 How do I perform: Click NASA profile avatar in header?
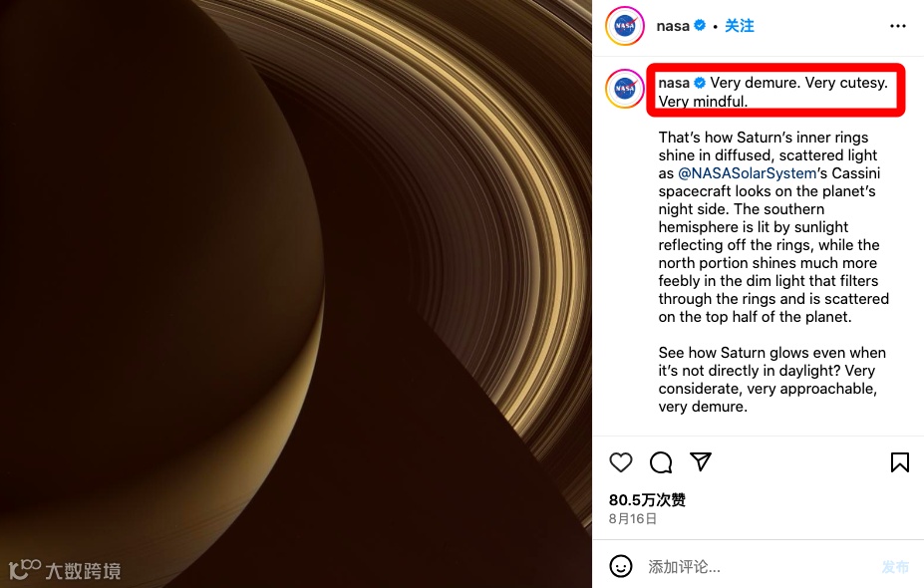[x=625, y=26]
